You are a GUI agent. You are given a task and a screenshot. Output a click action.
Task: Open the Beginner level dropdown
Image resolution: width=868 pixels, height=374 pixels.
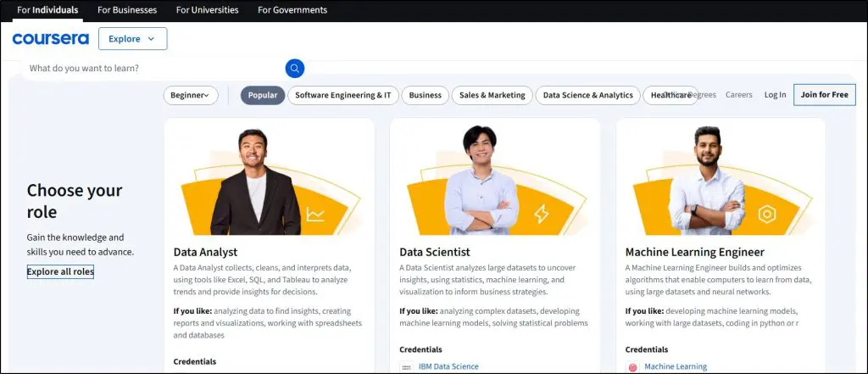tap(191, 95)
